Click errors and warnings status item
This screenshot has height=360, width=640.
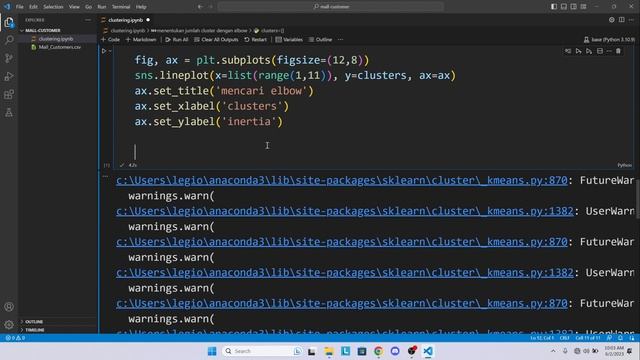click(x=15, y=338)
